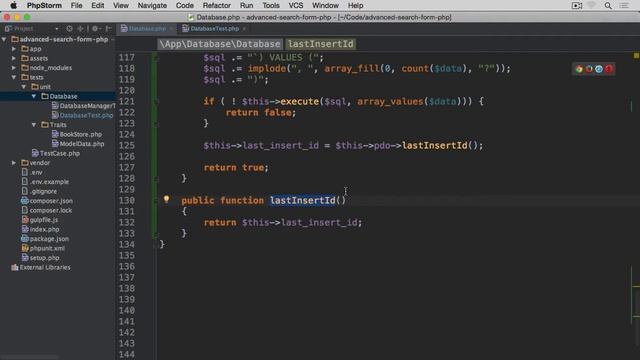The image size is (640, 360).
Task: Click line number 125 in gutter
Action: [x=127, y=145]
